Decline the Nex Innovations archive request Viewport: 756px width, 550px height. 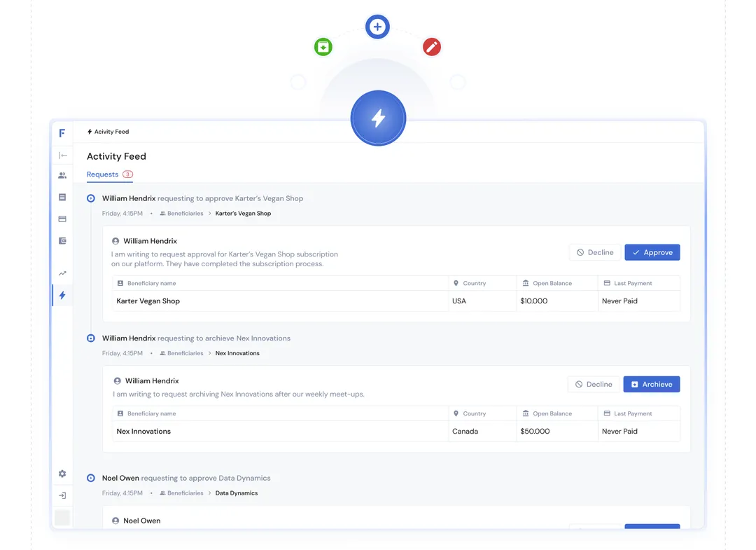pos(594,384)
